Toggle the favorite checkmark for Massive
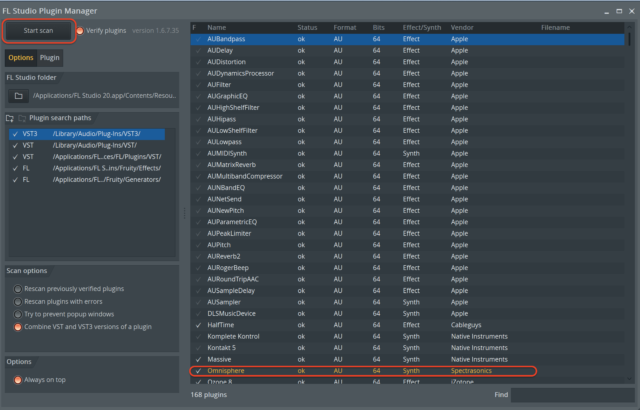 (x=197, y=359)
